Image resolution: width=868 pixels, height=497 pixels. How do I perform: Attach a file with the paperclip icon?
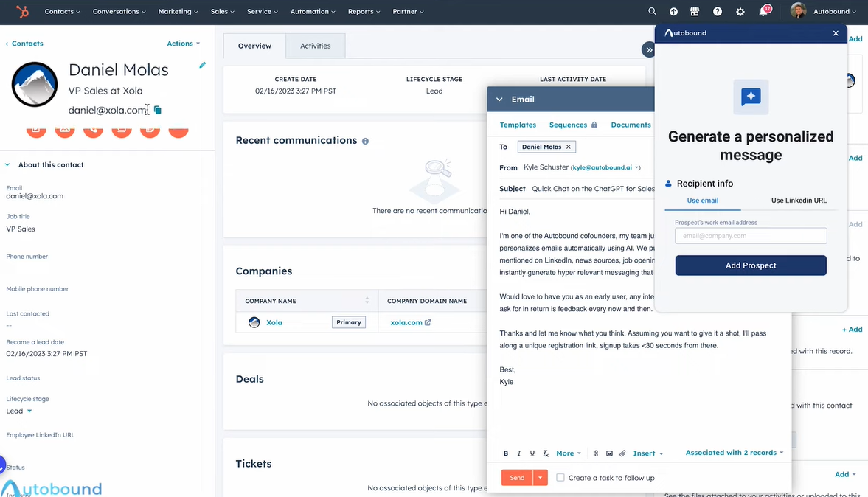(622, 453)
